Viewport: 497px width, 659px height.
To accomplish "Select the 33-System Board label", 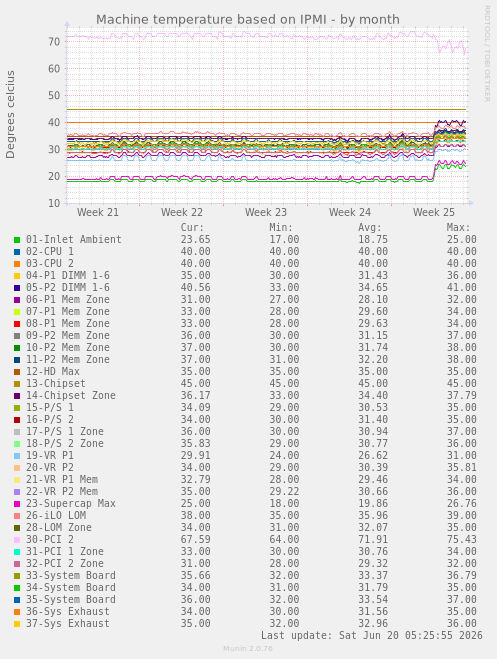I will click(71, 575).
